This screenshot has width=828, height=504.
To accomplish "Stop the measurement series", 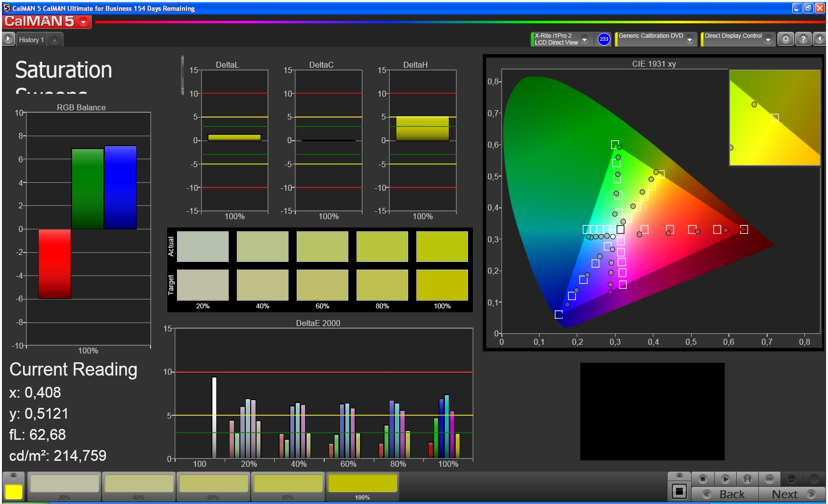I will (703, 479).
